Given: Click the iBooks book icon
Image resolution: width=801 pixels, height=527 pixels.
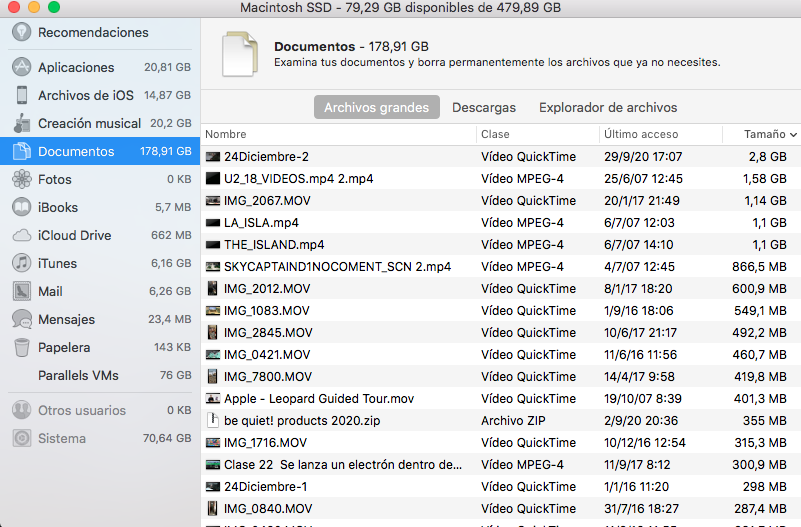Looking at the screenshot, I should tap(21, 207).
